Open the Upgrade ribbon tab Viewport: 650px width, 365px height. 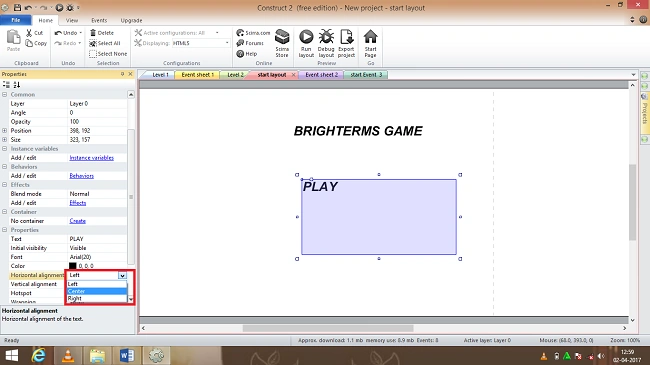click(x=131, y=20)
